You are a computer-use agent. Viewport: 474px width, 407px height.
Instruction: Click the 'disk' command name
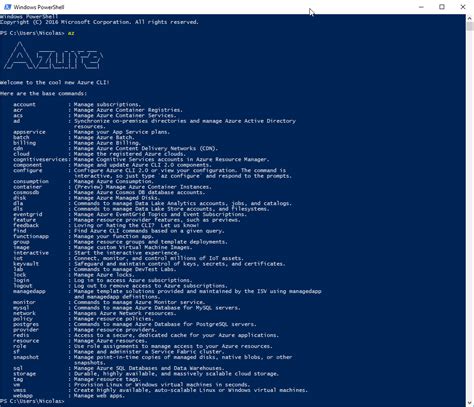click(x=19, y=198)
